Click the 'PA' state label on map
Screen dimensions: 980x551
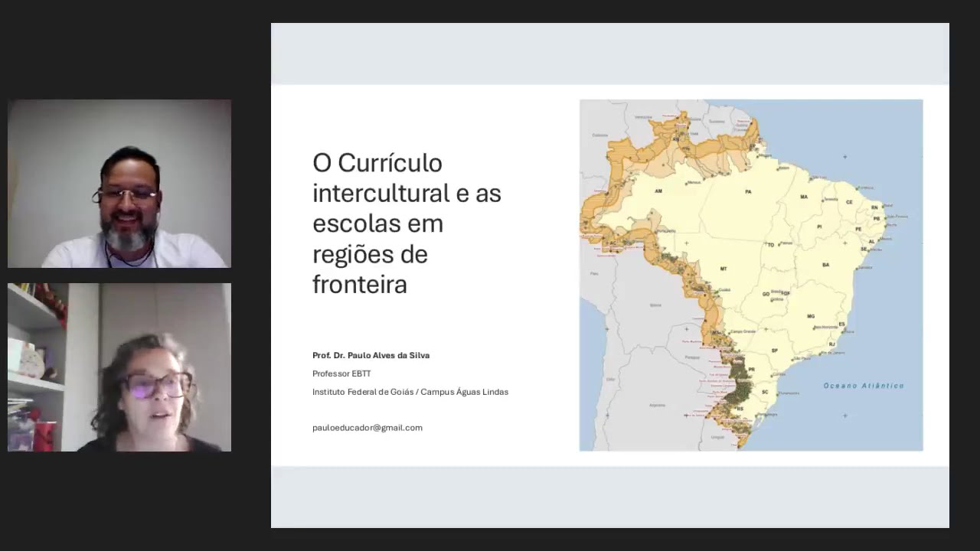coord(748,191)
